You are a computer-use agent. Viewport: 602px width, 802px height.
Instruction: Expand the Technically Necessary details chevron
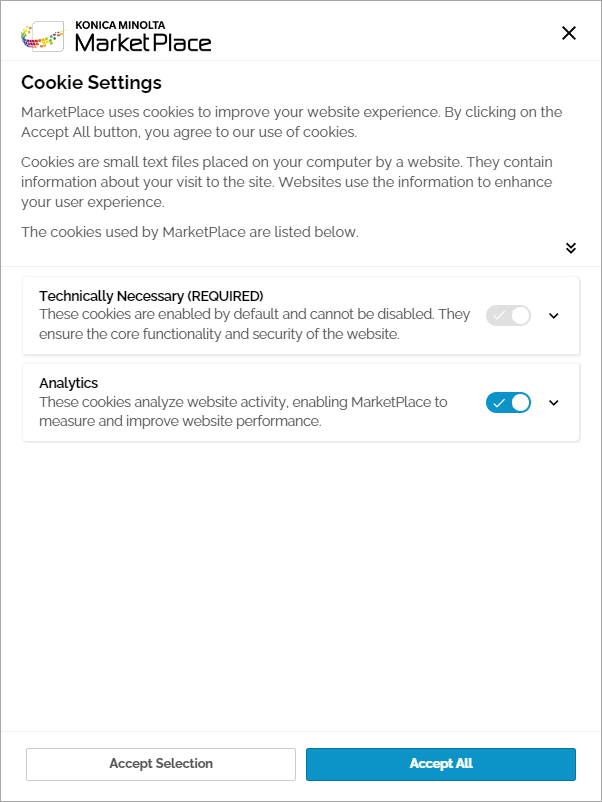pos(553,316)
